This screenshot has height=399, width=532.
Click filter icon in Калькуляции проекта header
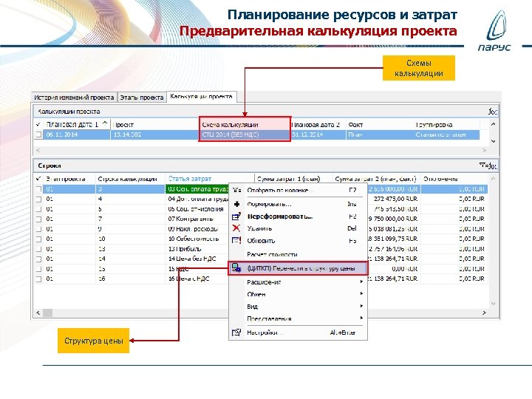point(493,112)
